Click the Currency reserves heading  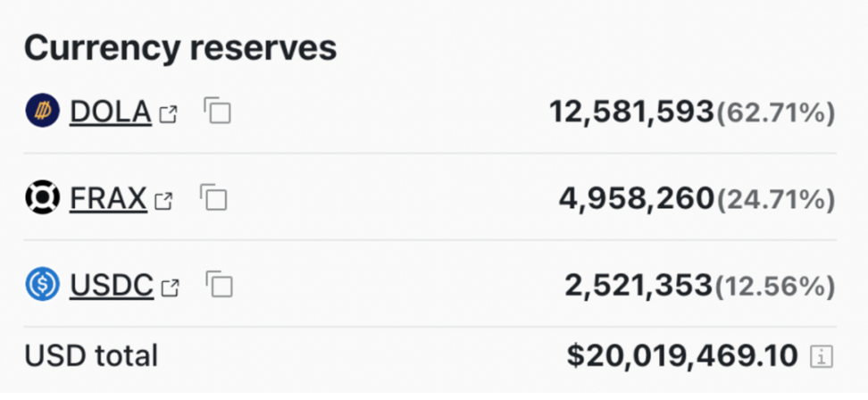click(180, 47)
